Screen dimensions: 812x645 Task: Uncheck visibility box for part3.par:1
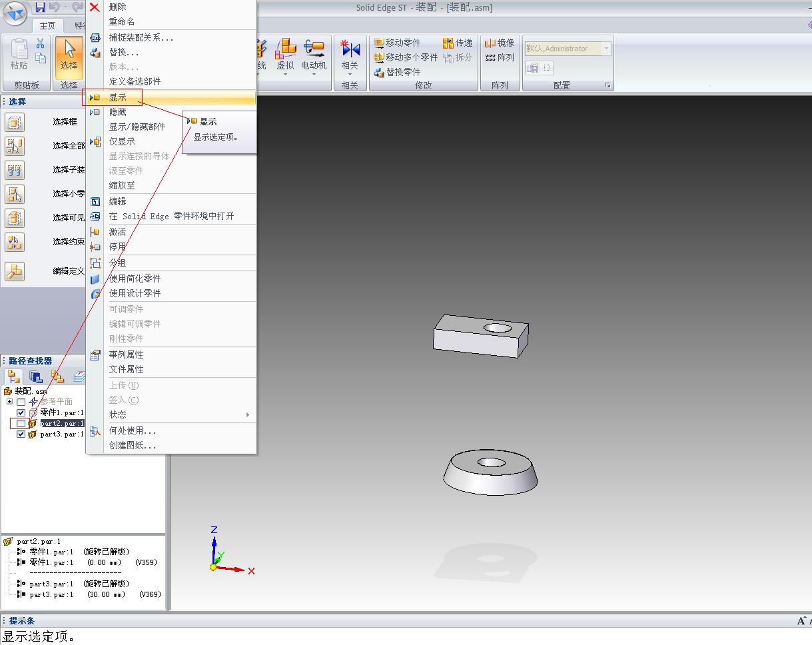(x=21, y=434)
